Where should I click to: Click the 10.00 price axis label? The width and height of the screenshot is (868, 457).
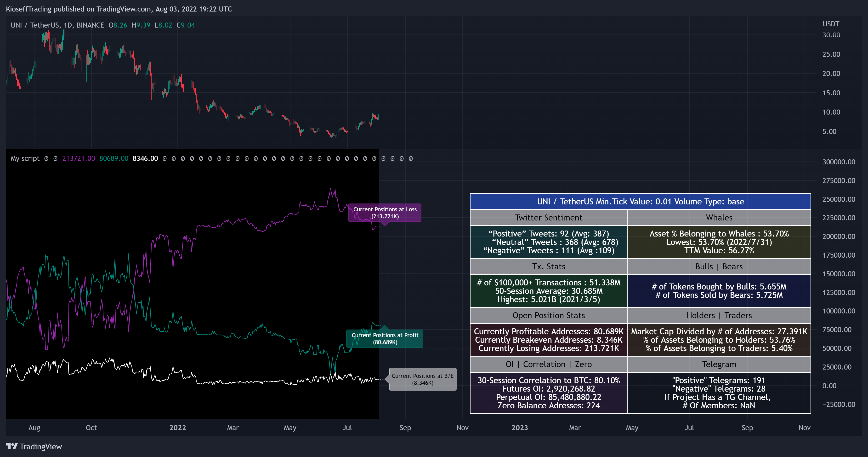tap(831, 112)
